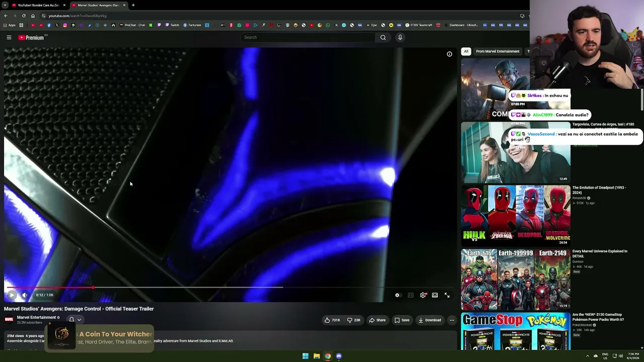Open the Epic bookmark
The width and height of the screenshot is (644, 362).
point(372,25)
